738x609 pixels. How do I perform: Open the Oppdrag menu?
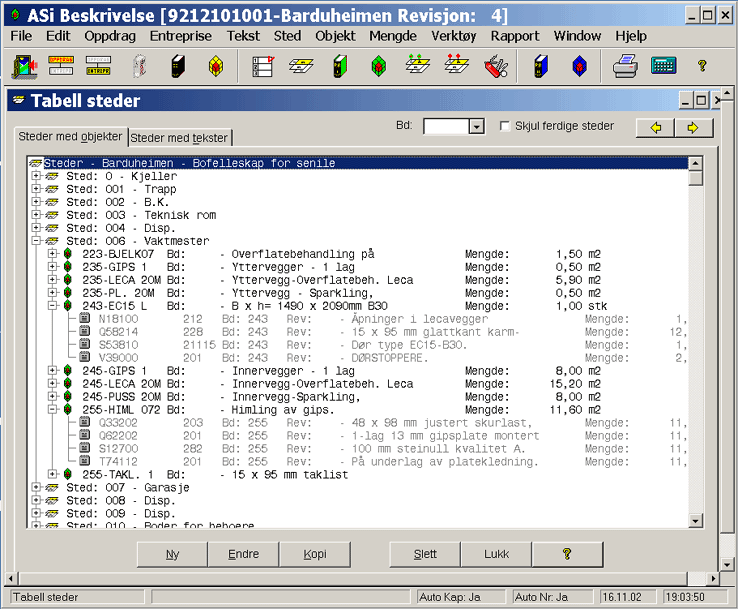pyautogui.click(x=110, y=36)
